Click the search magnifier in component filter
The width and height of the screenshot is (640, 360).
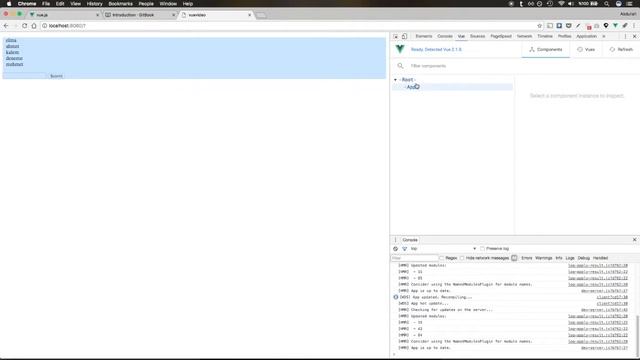point(400,66)
